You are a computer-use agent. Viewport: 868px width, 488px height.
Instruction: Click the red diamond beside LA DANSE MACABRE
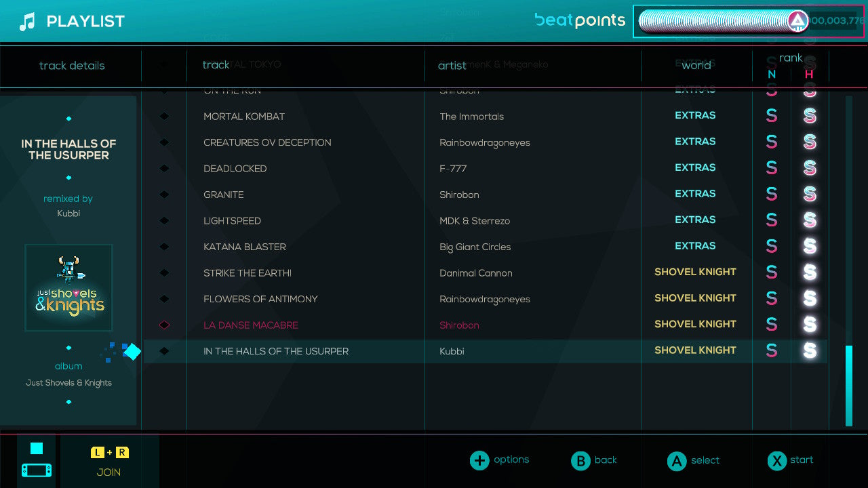pyautogui.click(x=164, y=325)
